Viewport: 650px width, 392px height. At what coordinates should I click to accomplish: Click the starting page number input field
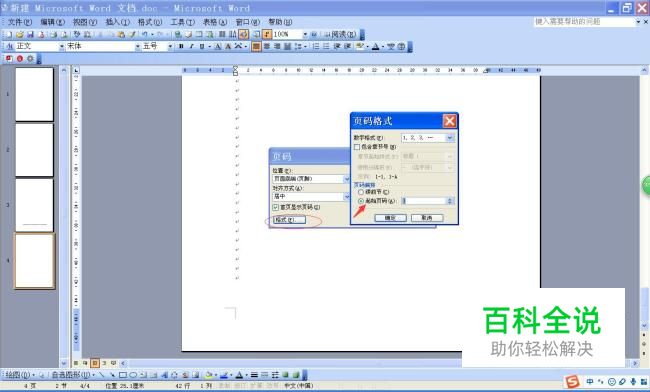(424, 201)
